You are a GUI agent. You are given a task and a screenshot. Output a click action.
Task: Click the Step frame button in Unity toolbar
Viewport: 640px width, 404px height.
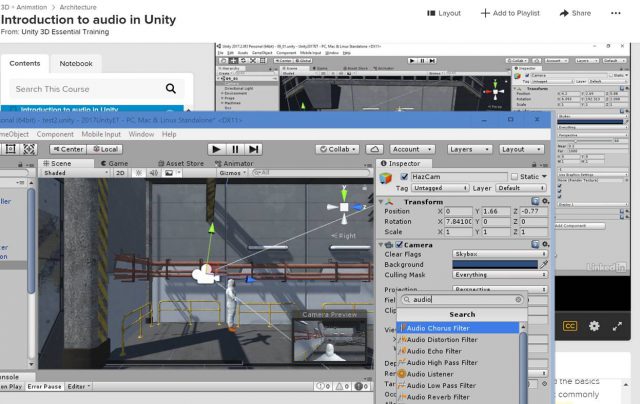253,149
